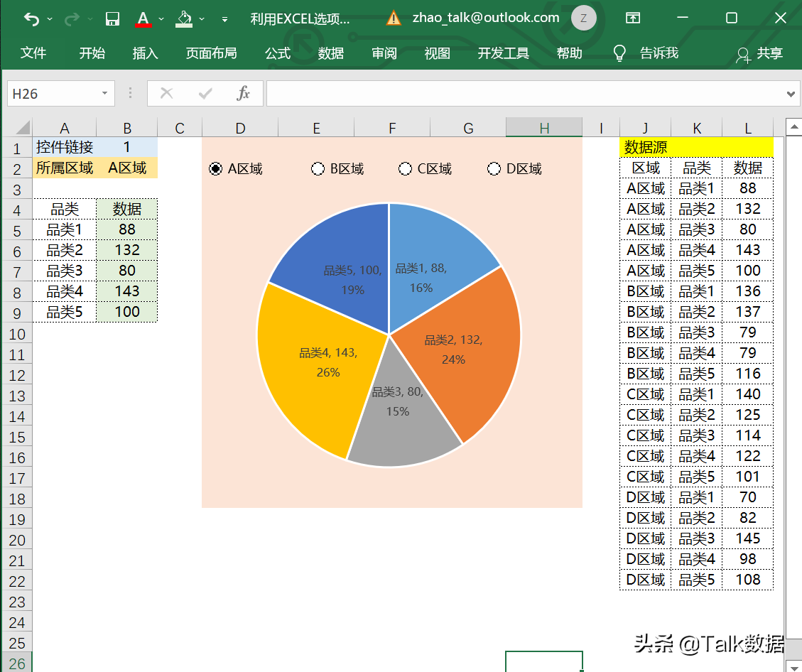This screenshot has width=802, height=672.
Task: Select cell B2 showing A区域
Action: pos(127,168)
